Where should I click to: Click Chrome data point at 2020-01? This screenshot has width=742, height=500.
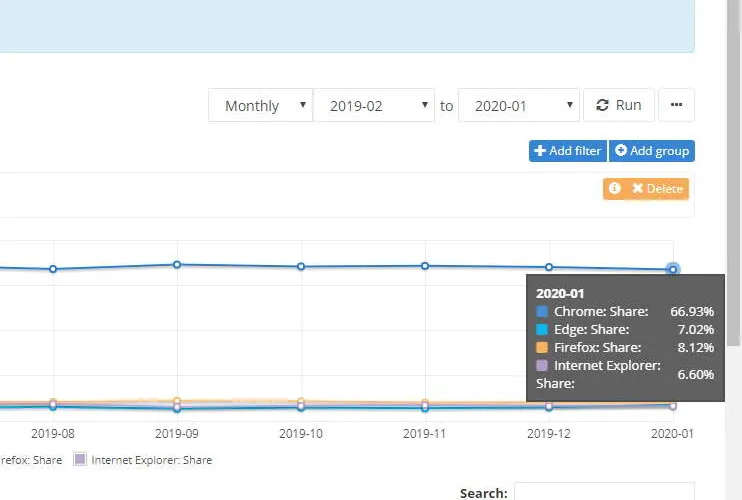pyautogui.click(x=673, y=269)
